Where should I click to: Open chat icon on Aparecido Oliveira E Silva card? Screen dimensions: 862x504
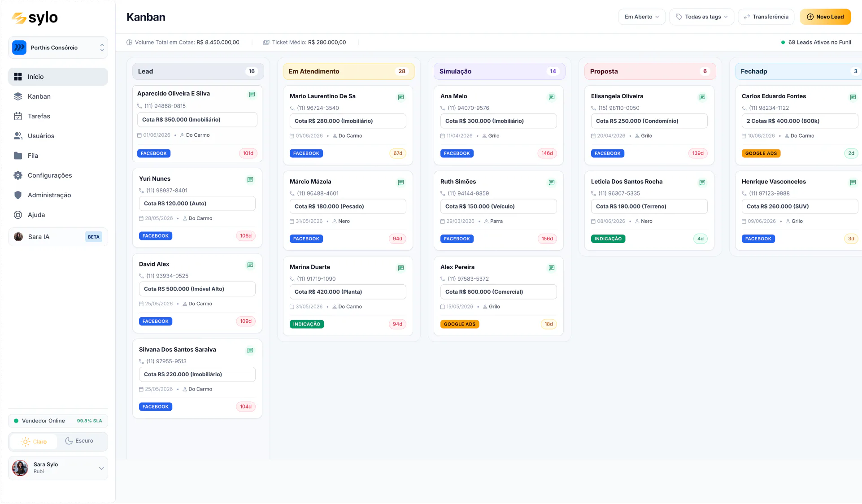[252, 94]
